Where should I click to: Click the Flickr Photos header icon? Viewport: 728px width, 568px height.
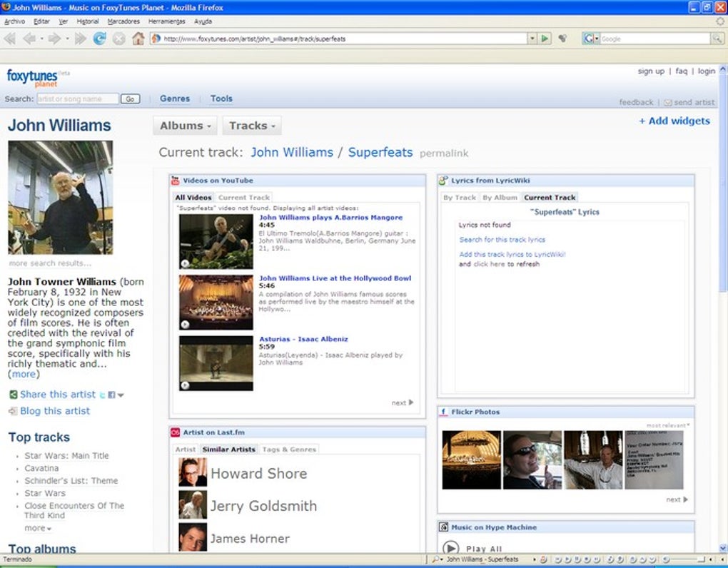443,412
